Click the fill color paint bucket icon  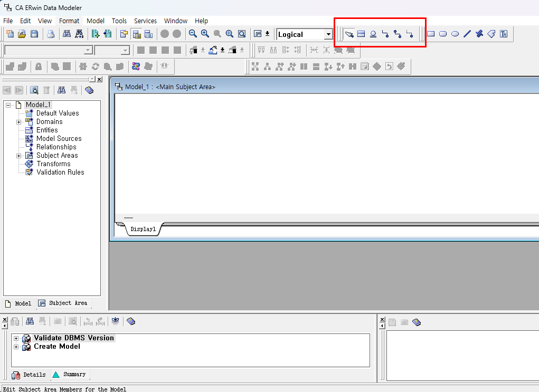213,50
